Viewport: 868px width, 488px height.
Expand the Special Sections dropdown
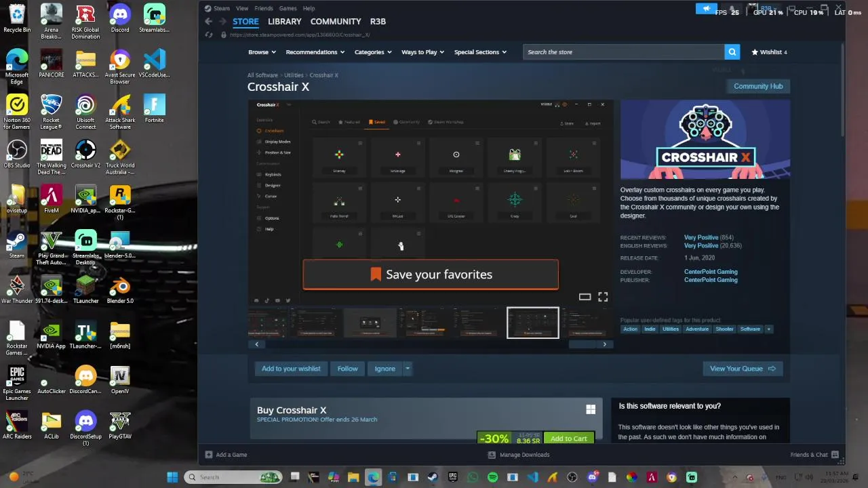(x=480, y=52)
